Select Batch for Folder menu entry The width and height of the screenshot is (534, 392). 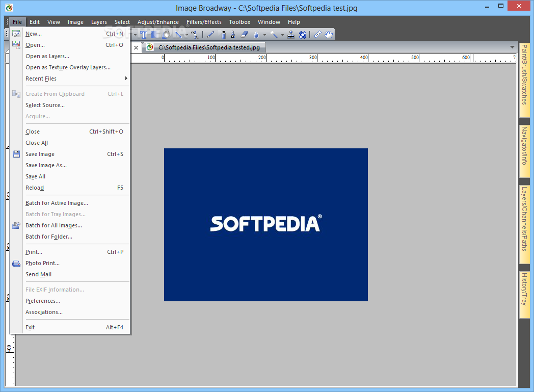click(x=49, y=237)
